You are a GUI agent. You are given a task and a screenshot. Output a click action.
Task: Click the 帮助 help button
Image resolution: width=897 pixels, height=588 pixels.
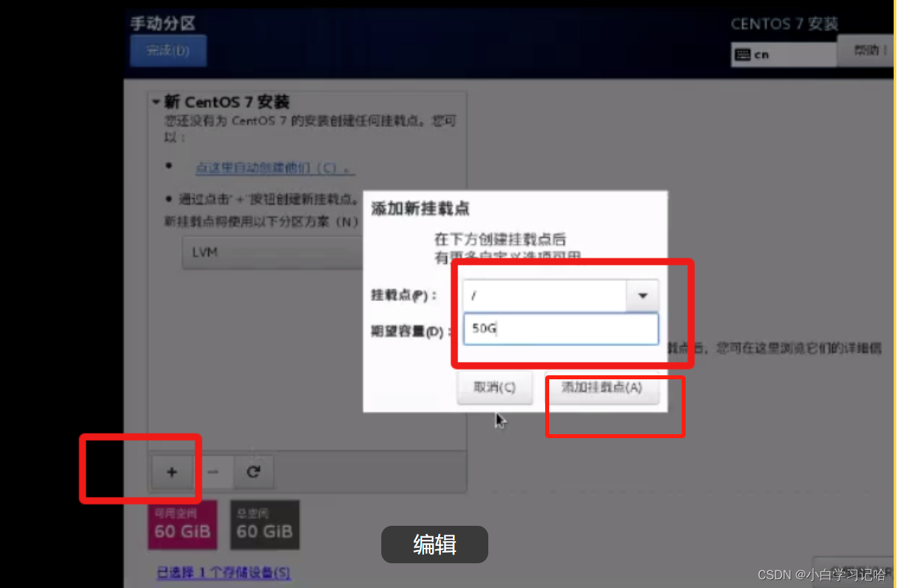pos(866,51)
